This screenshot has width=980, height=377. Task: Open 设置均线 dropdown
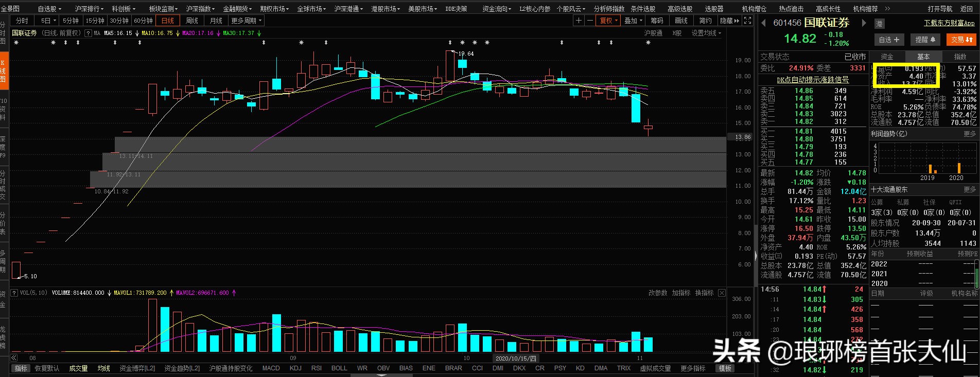coord(706,33)
